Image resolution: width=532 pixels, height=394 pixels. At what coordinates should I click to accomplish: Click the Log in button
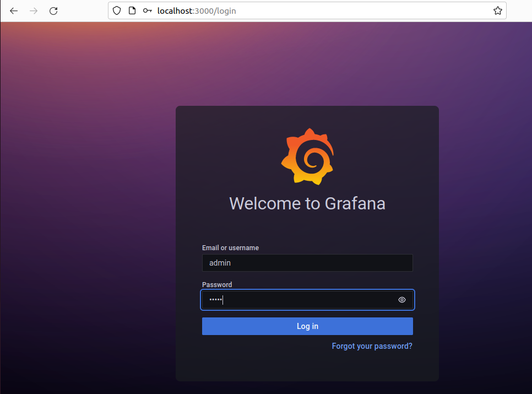tap(307, 326)
